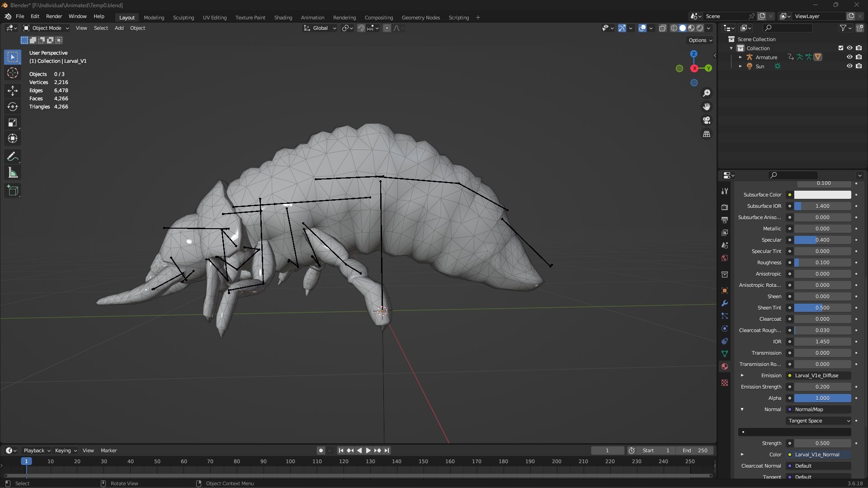Activate the Rotate tool

pos(13,107)
